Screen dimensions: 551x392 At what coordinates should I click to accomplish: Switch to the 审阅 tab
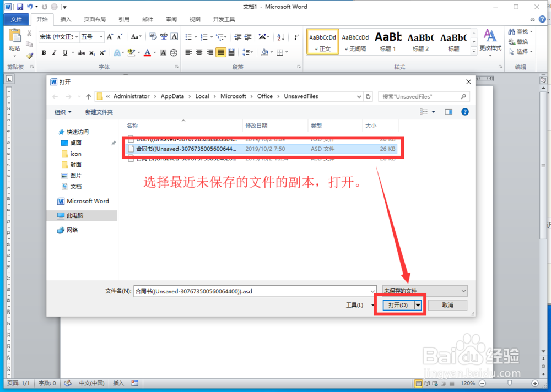[171, 19]
